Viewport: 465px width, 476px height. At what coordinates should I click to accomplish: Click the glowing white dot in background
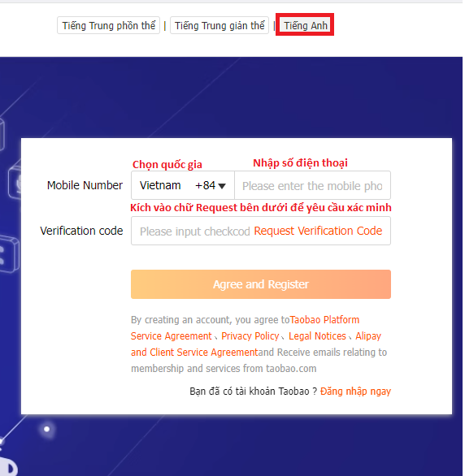click(x=47, y=429)
